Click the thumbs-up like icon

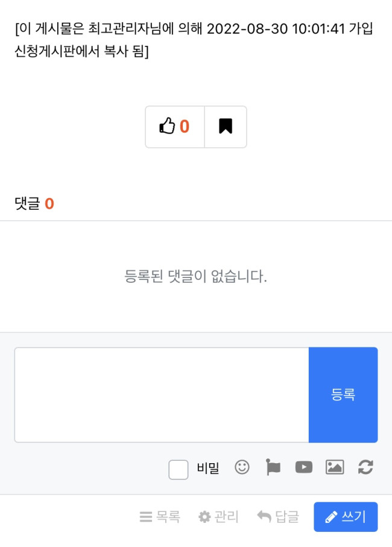[167, 126]
